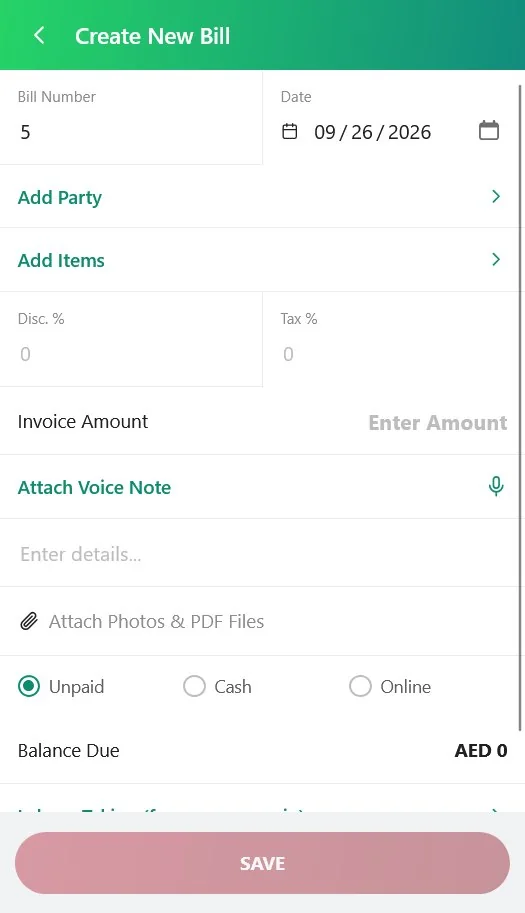Screen dimensions: 525x913
Task: Click the small calendar icon before date
Action: [290, 132]
